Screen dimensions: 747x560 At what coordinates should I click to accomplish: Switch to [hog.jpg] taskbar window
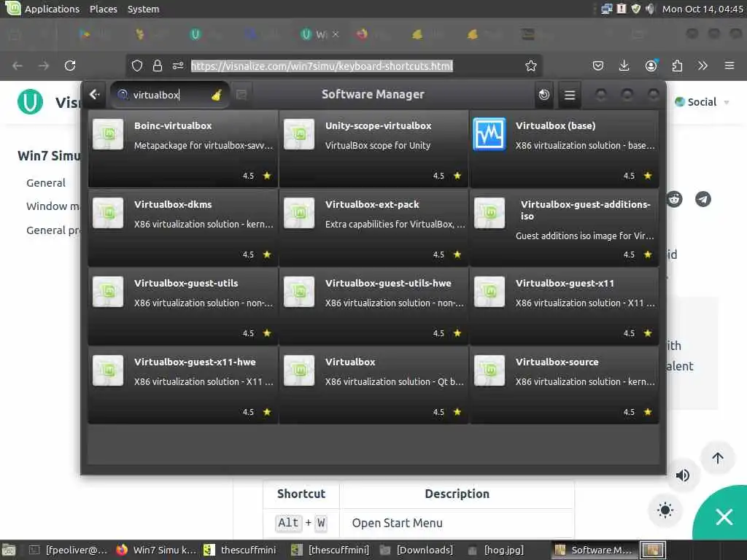tap(495, 550)
